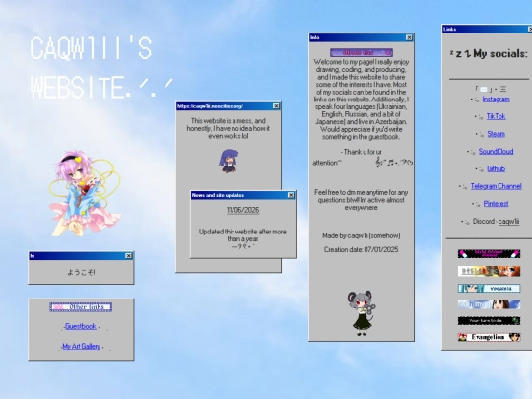Close the News and site updates window
The image size is (532, 399).
(291, 195)
